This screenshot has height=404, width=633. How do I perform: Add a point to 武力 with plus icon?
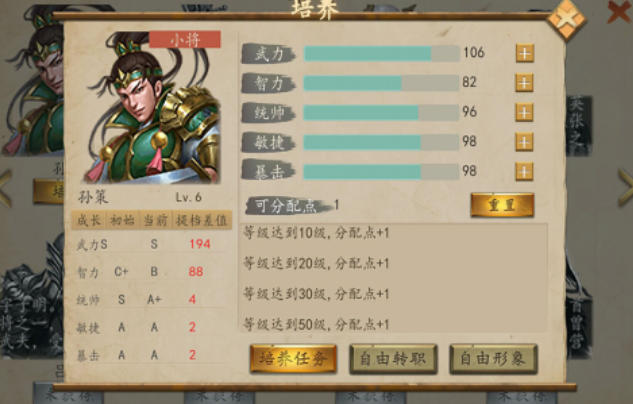(524, 53)
